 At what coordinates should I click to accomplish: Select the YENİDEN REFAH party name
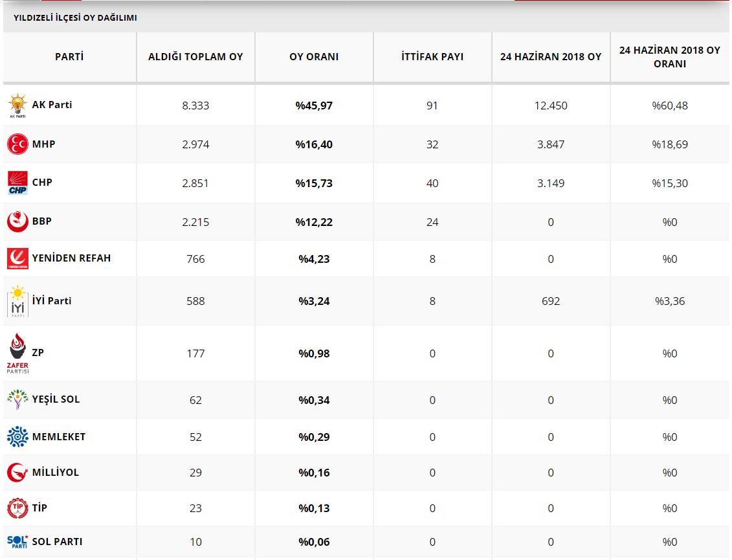pyautogui.click(x=71, y=258)
